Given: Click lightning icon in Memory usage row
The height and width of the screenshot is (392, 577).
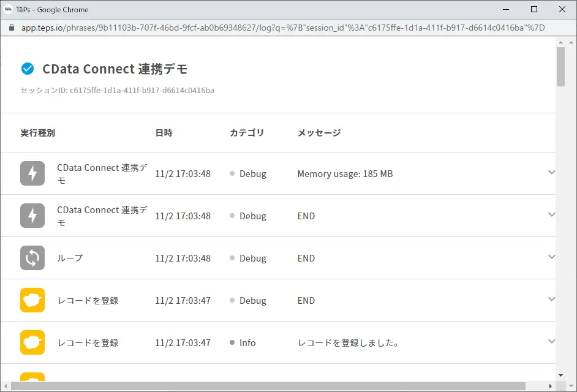Looking at the screenshot, I should pos(32,173).
